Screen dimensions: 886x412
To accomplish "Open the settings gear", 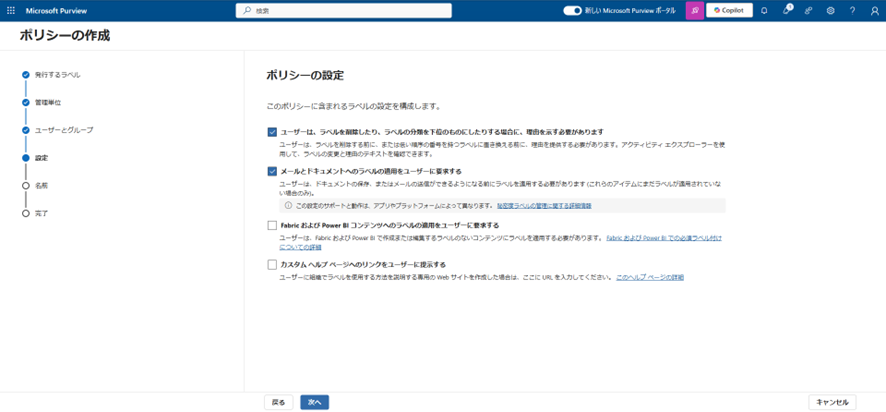I will pos(831,10).
